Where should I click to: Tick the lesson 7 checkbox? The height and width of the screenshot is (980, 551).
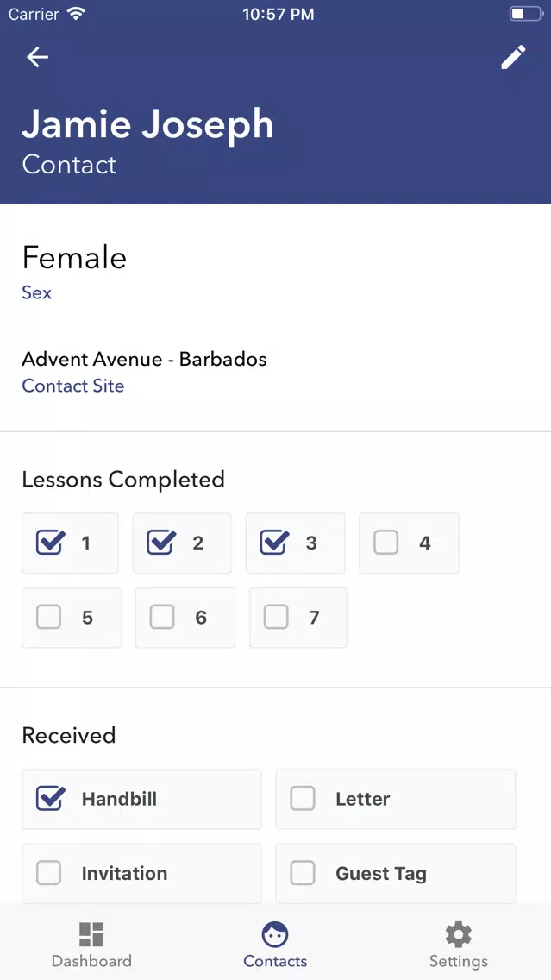[x=276, y=618]
